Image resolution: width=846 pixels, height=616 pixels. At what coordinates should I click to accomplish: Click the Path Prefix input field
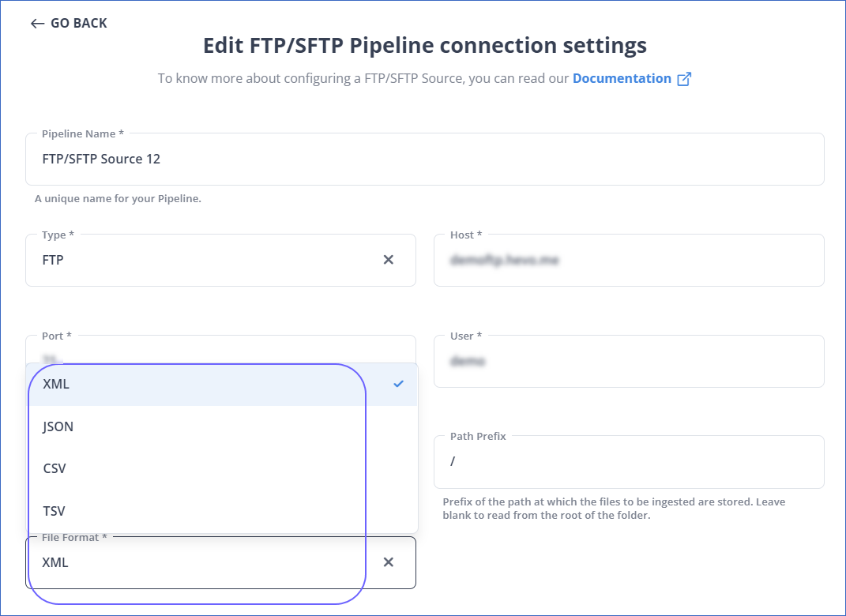click(x=628, y=462)
